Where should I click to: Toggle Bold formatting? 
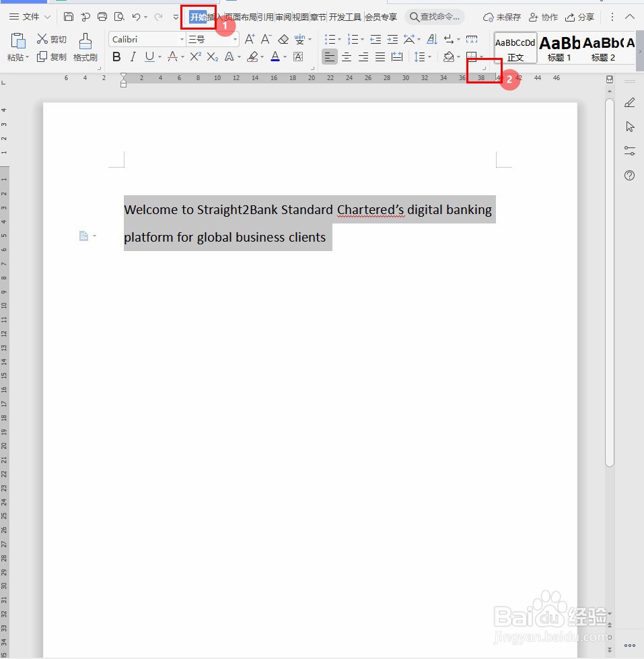117,57
